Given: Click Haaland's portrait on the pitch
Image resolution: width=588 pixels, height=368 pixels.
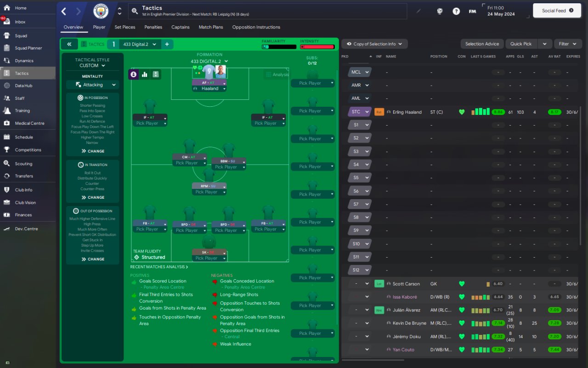Looking at the screenshot, I should tap(220, 72).
